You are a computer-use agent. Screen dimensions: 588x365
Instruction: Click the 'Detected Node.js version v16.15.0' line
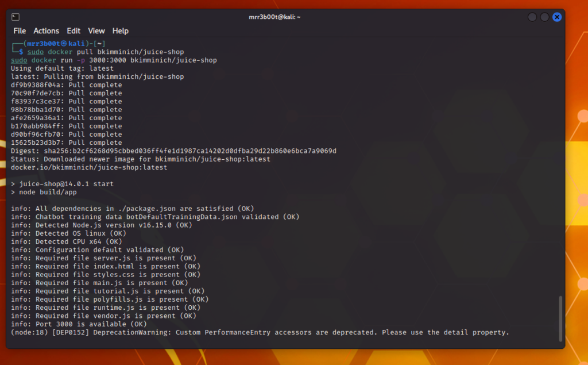point(101,225)
